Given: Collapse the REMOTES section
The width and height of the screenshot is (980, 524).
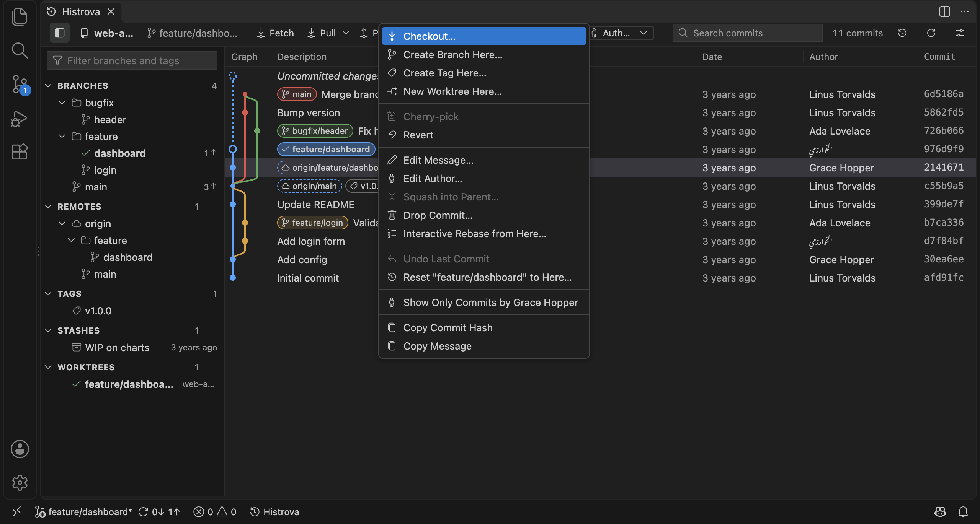Looking at the screenshot, I should coord(48,207).
